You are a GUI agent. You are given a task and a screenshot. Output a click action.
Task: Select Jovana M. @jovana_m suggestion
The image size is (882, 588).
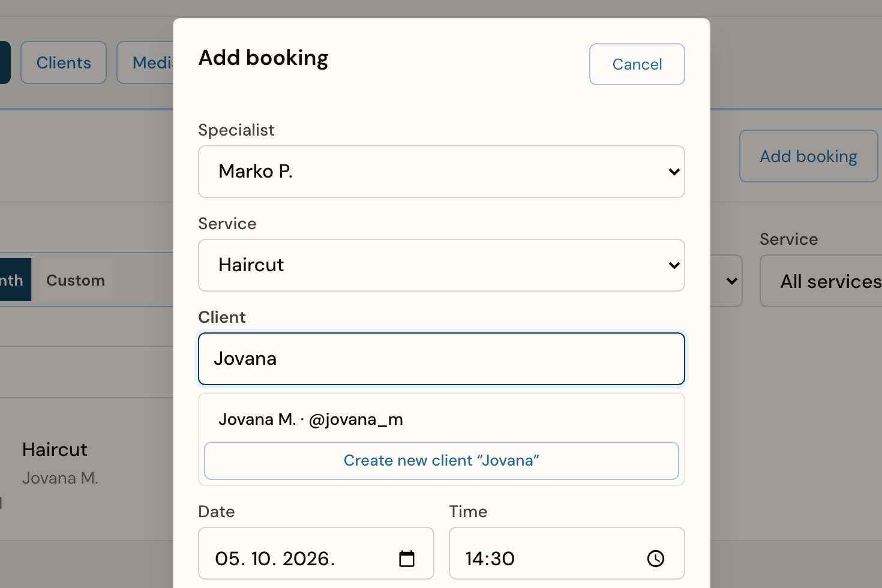[442, 419]
